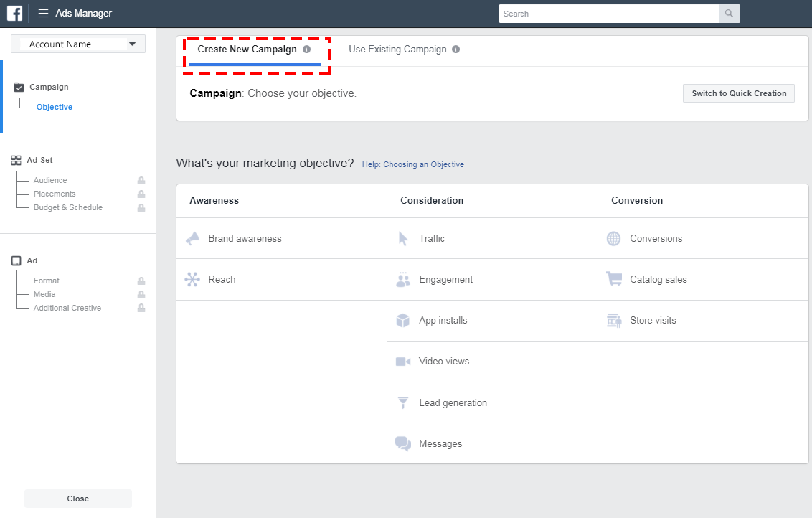Image resolution: width=812 pixels, height=518 pixels.
Task: Click the Conversion column header
Action: click(x=637, y=200)
